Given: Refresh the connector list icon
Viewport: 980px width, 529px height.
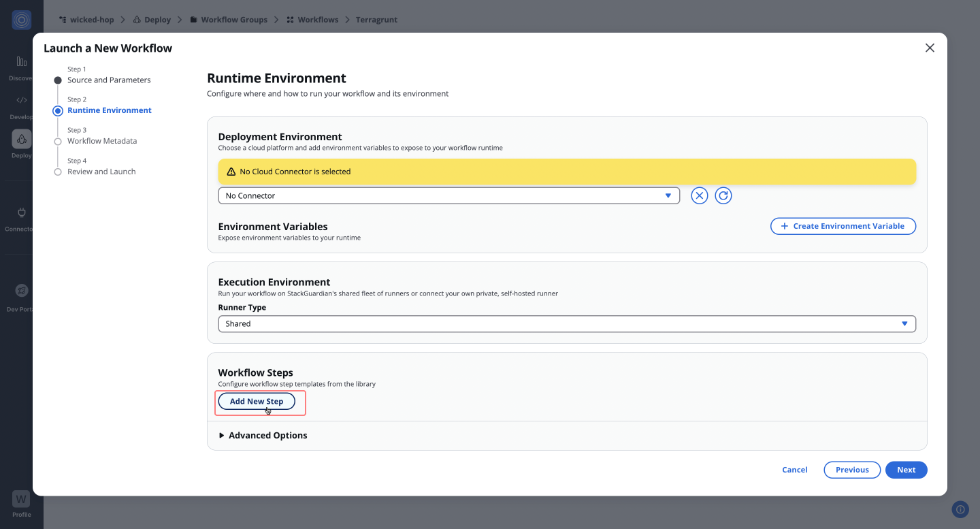Looking at the screenshot, I should click(x=723, y=196).
